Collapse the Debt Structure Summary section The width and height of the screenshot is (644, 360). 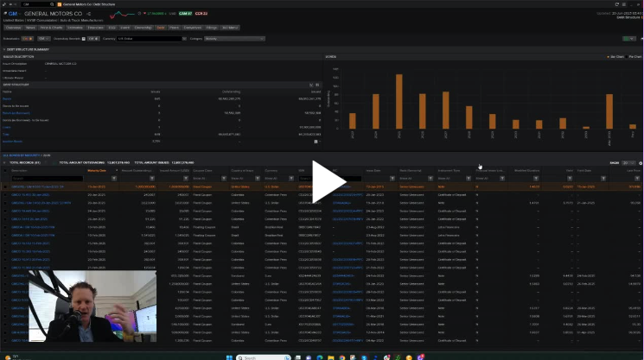pyautogui.click(x=4, y=49)
